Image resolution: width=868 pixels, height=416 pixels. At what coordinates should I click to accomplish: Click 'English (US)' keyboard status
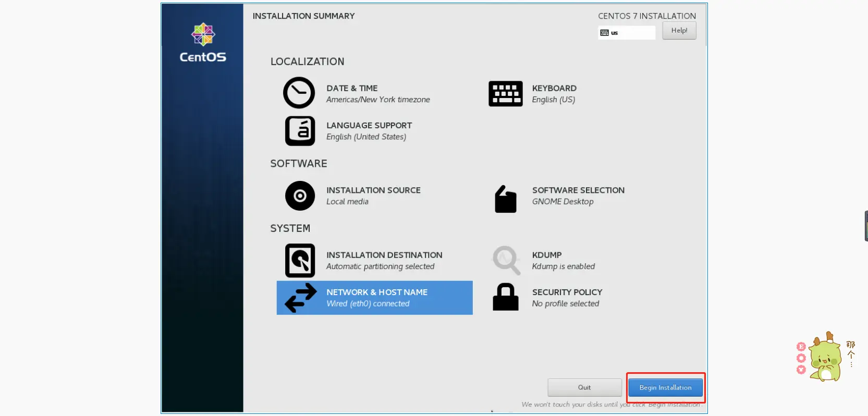pyautogui.click(x=553, y=100)
